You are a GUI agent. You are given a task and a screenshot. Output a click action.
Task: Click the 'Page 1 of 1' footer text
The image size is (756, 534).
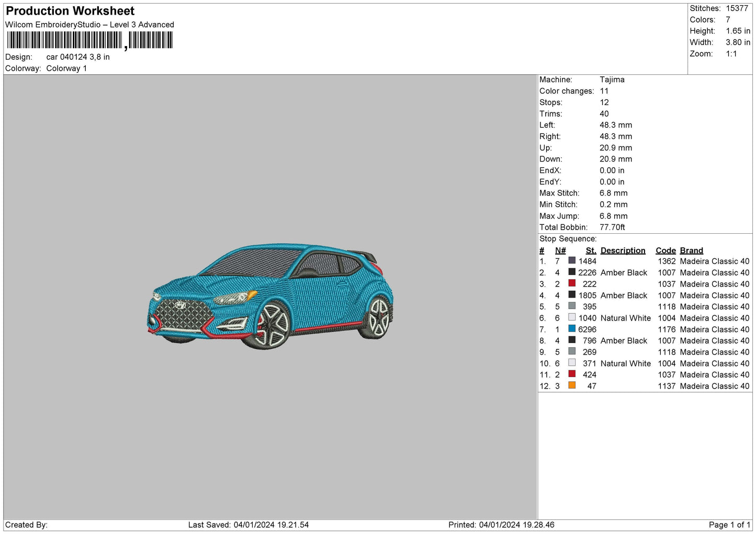click(x=729, y=525)
